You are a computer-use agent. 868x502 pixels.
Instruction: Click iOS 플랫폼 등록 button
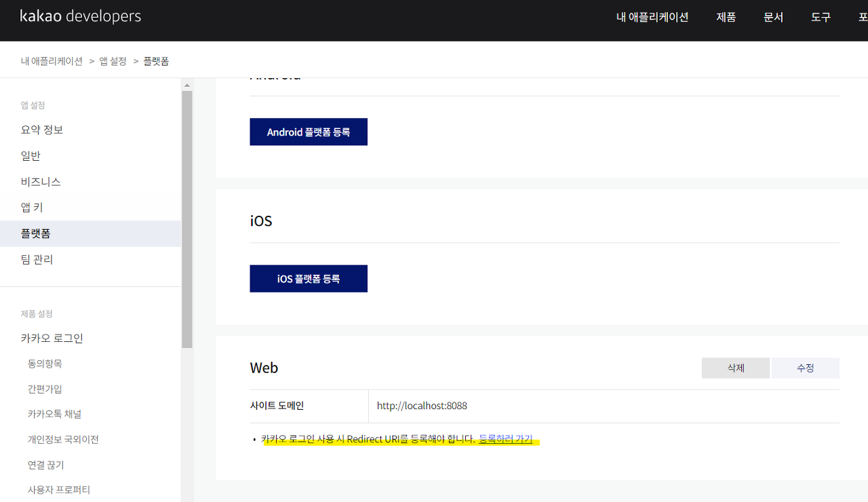click(309, 279)
